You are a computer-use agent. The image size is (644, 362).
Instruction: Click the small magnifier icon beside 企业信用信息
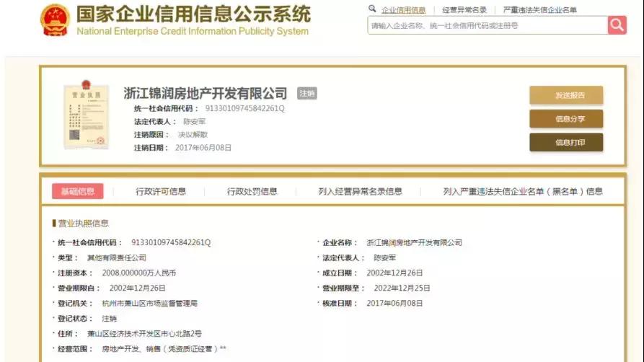coord(372,9)
